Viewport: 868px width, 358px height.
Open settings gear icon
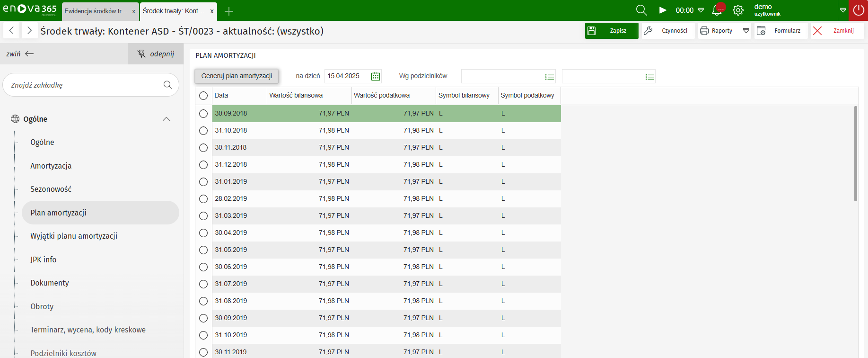[x=738, y=10]
